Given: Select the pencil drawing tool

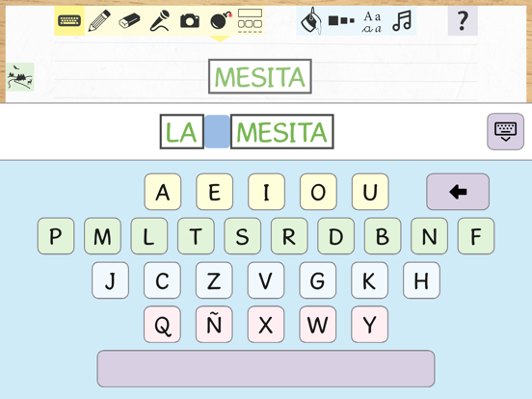Looking at the screenshot, I should [x=99, y=20].
